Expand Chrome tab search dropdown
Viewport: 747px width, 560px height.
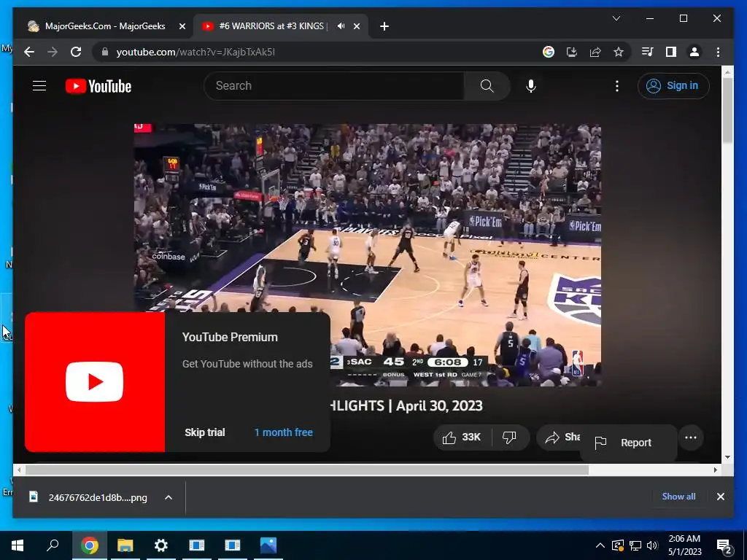point(616,18)
